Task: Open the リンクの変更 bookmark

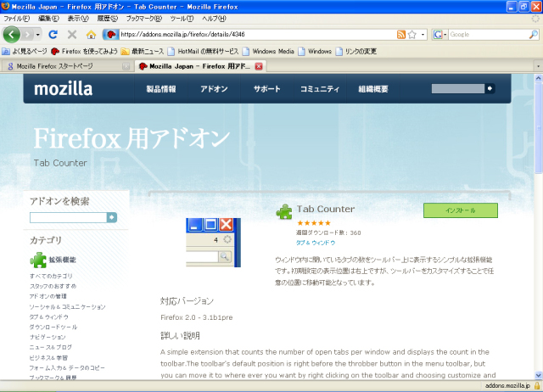Action: tap(356, 52)
